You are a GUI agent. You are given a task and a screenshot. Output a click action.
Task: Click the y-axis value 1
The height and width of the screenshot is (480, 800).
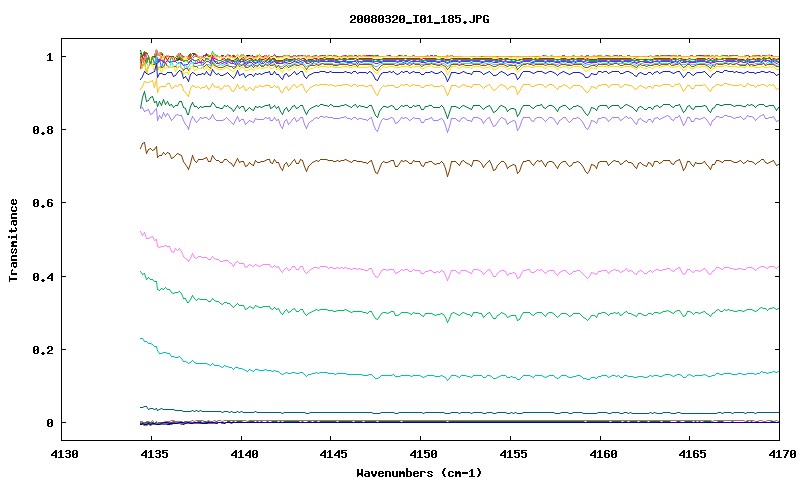49,57
